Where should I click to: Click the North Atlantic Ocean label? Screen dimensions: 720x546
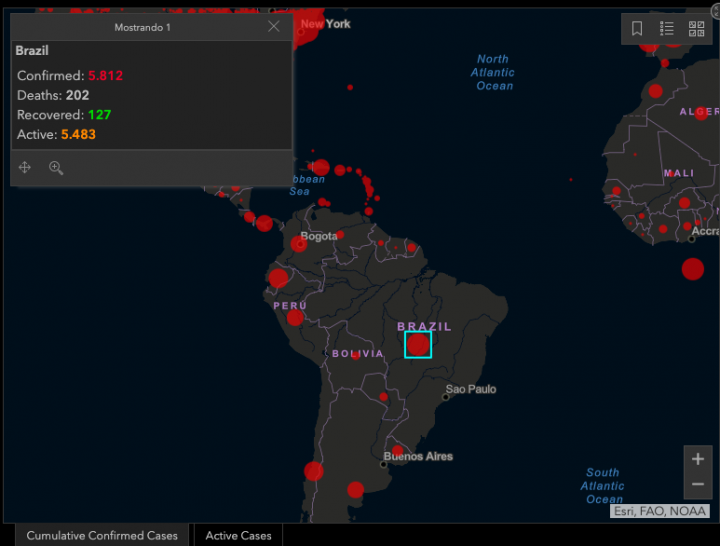tap(493, 72)
